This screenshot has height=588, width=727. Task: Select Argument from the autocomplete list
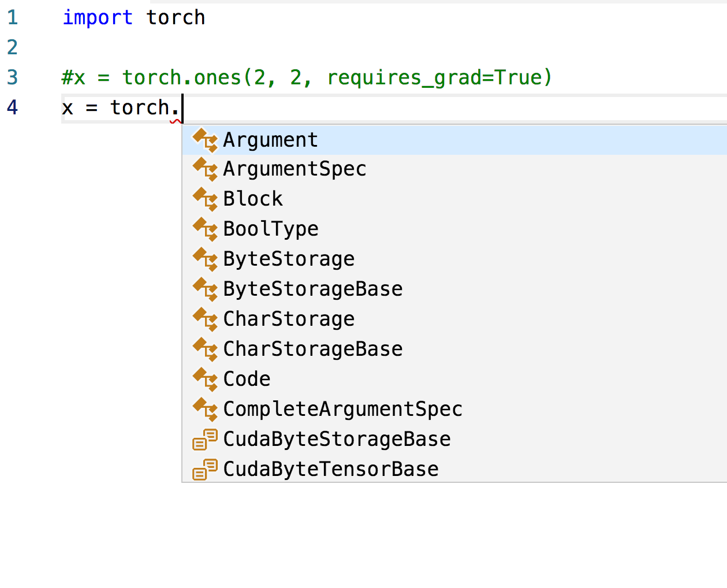click(x=270, y=140)
